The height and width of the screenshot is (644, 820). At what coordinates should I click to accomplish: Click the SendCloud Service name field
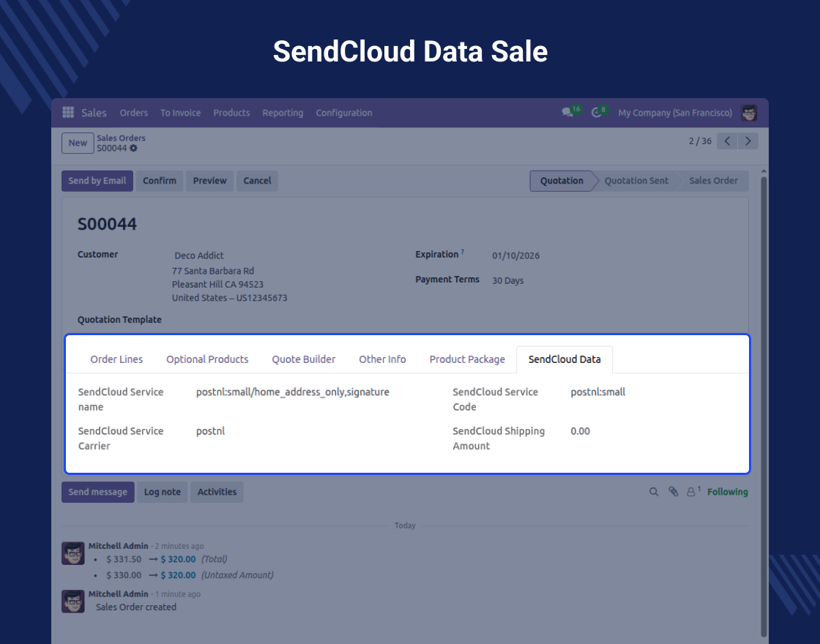pos(293,392)
